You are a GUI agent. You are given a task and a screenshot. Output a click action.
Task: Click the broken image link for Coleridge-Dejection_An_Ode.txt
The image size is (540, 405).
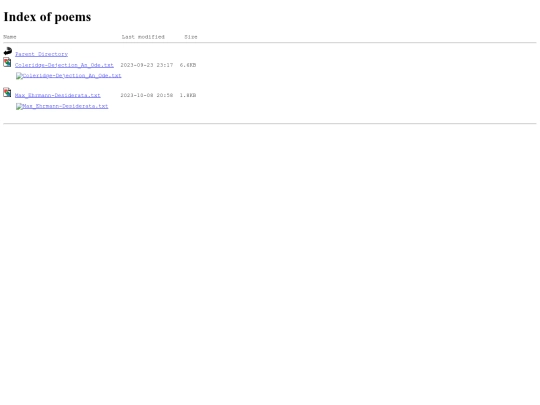click(x=69, y=76)
